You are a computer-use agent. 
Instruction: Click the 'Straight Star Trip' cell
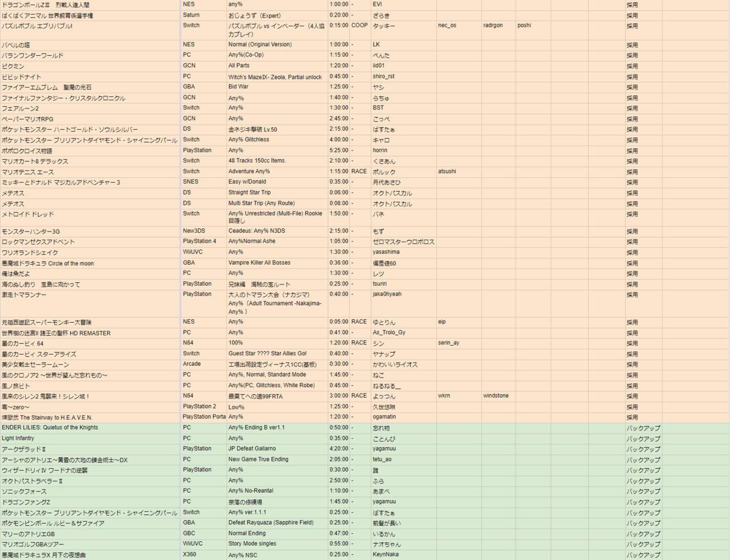(x=277, y=193)
